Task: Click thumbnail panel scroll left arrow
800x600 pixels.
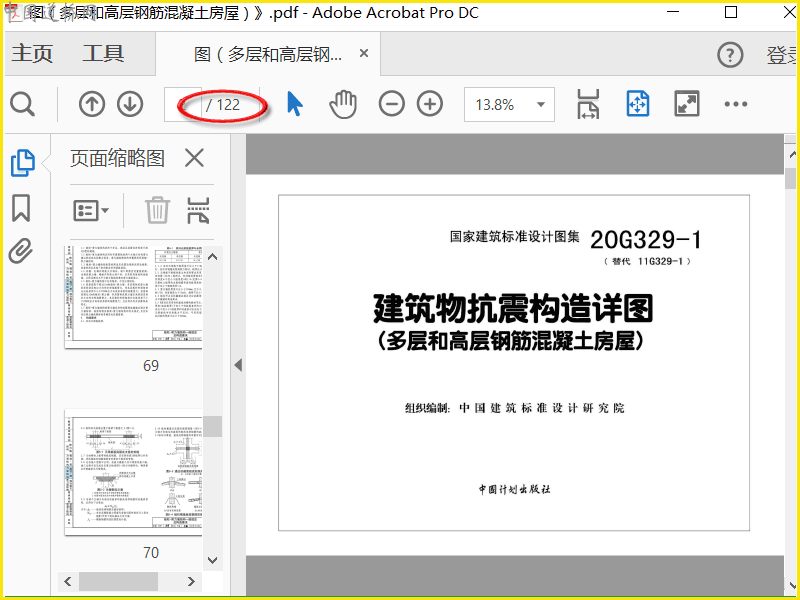Action: click(x=68, y=581)
